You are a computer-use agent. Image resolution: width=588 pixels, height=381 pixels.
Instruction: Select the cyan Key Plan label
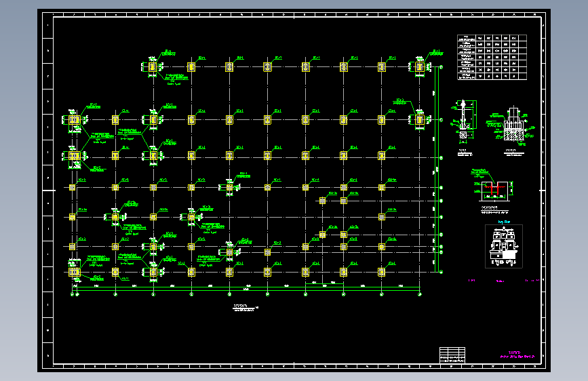click(x=504, y=222)
